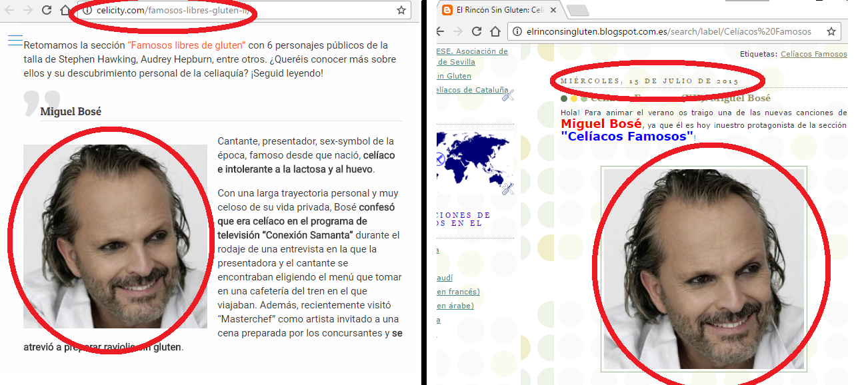Open the "in Gluten" sidebar link
Viewport: 868px width, 385px height.
[454, 76]
